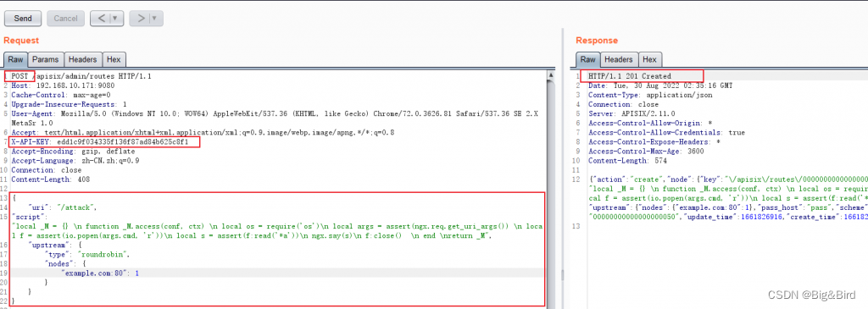
Task: Click the HTTP/1.1 201 Created status line
Action: pyautogui.click(x=630, y=75)
